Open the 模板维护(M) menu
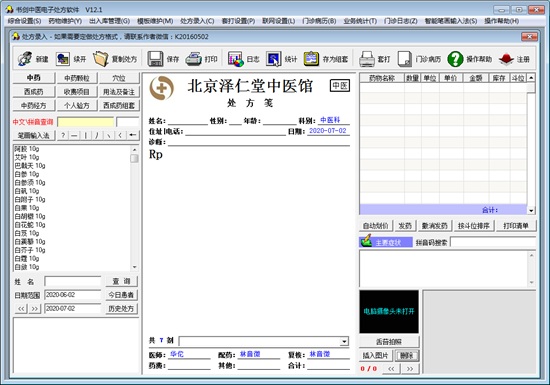 (x=155, y=21)
